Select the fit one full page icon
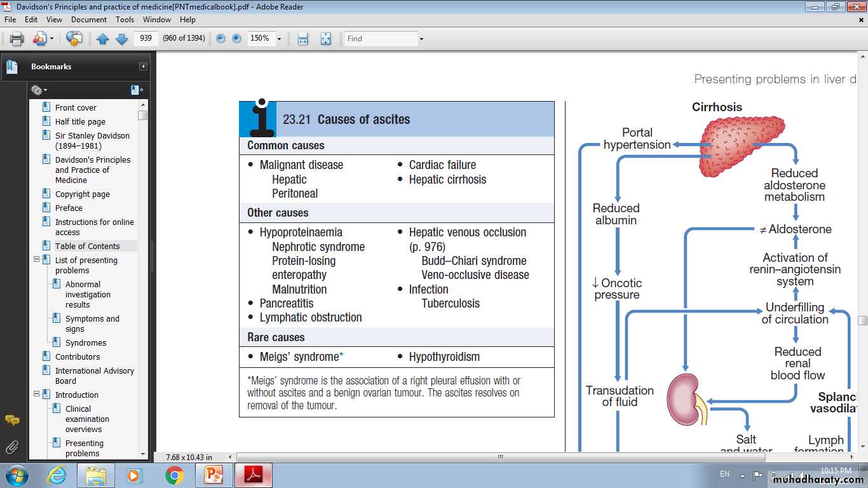This screenshot has width=868, height=488. pyautogui.click(x=326, y=39)
